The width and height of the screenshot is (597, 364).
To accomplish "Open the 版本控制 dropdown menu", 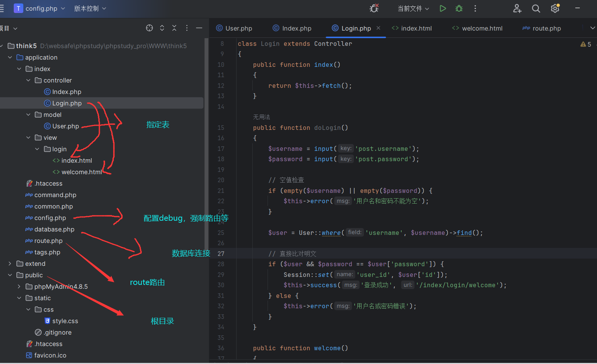I will coord(90,8).
